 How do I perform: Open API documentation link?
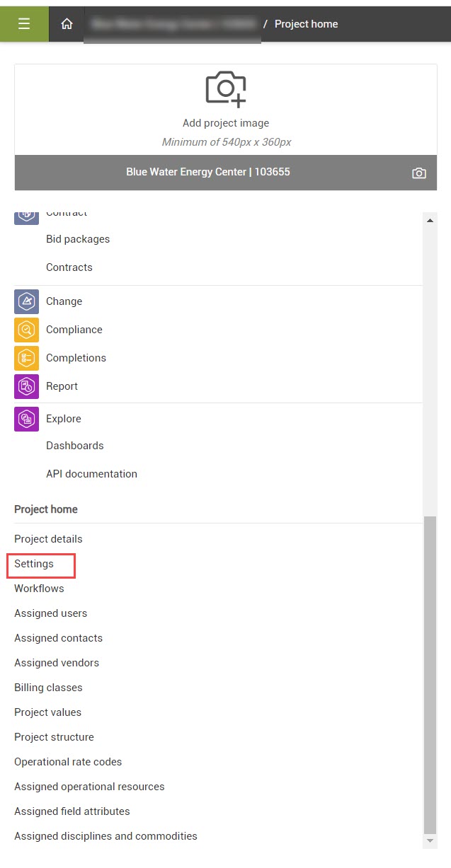pyautogui.click(x=91, y=474)
